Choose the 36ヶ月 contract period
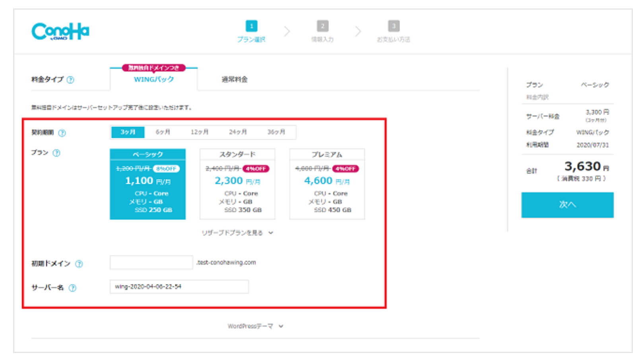This screenshot has height=361, width=644. pos(276,132)
